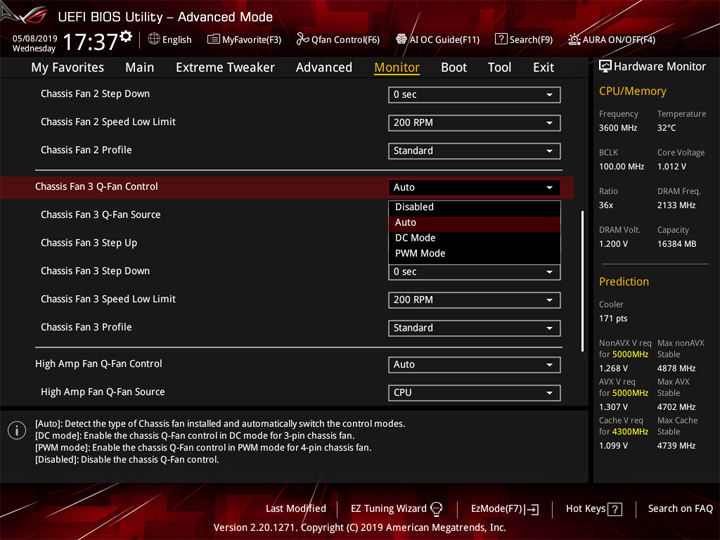Image resolution: width=720 pixels, height=540 pixels.
Task: Open Chassis Fan 3 Step Down dropdown
Action: coord(474,272)
